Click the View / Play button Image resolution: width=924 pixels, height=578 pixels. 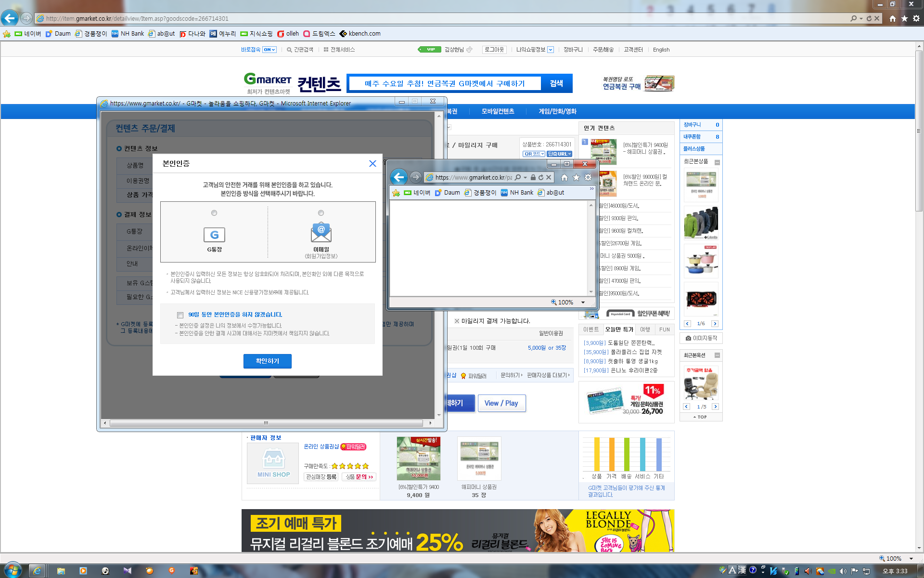501,404
